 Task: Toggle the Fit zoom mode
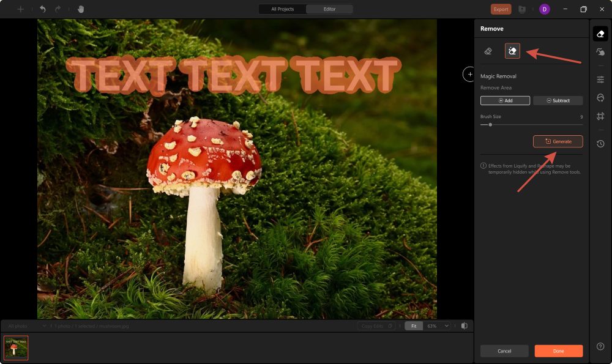point(413,326)
